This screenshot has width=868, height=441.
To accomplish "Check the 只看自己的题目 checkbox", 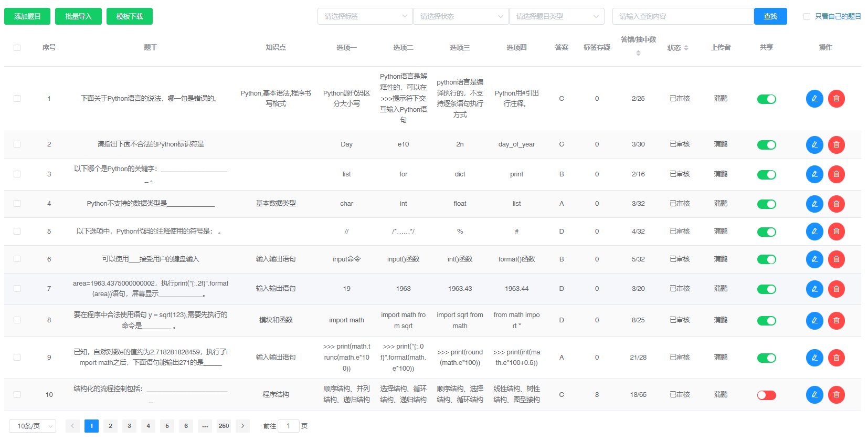I will click(x=807, y=17).
